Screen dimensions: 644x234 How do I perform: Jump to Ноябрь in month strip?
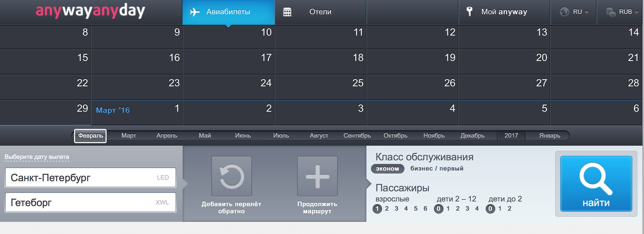pos(434,136)
